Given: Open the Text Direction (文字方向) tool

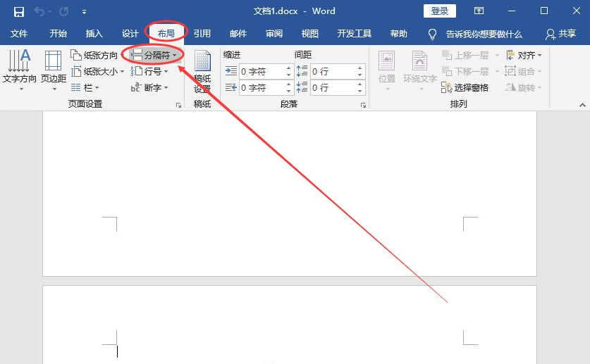Looking at the screenshot, I should tap(19, 70).
